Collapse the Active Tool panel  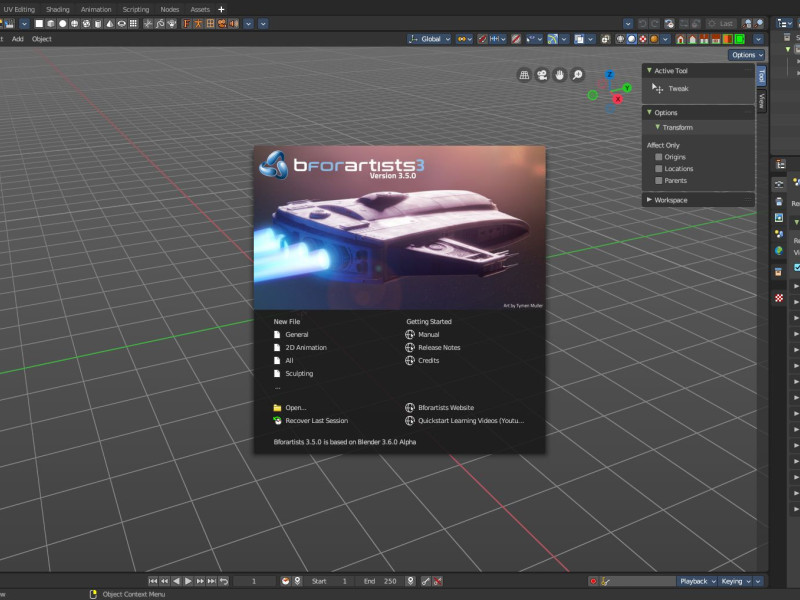pos(649,70)
